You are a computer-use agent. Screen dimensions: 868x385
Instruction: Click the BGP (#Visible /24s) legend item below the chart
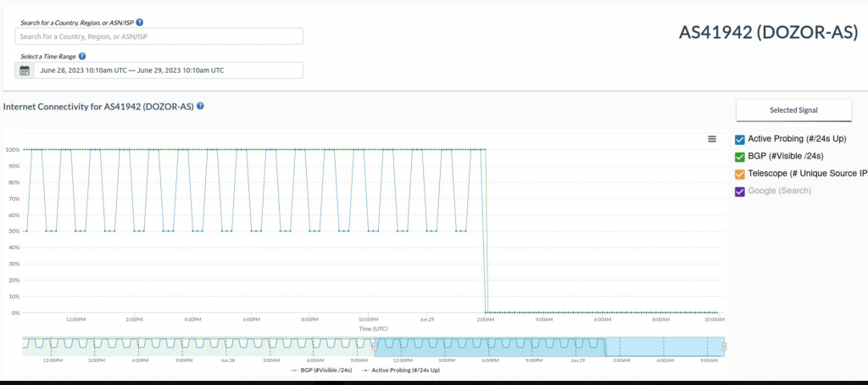[320, 371]
